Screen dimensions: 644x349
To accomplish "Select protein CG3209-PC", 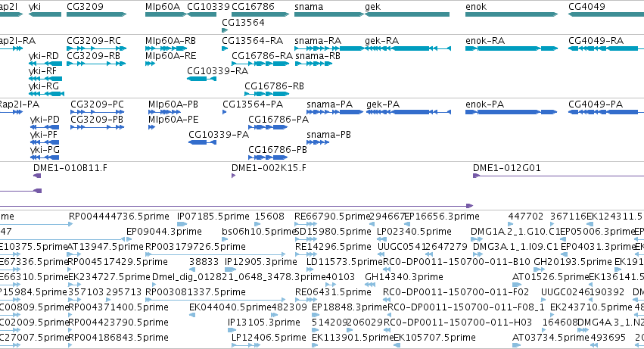I will tap(97, 104).
